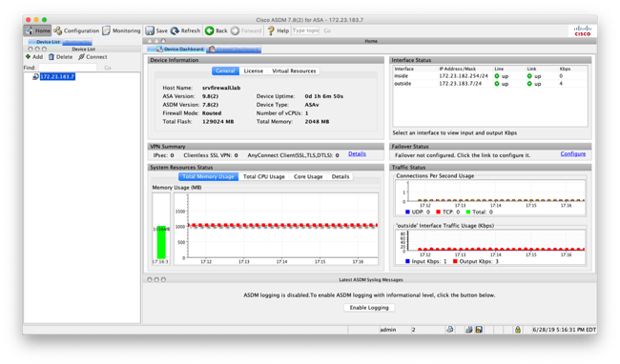Click the Configure failover link
The width and height of the screenshot is (620, 364).
[x=573, y=154]
